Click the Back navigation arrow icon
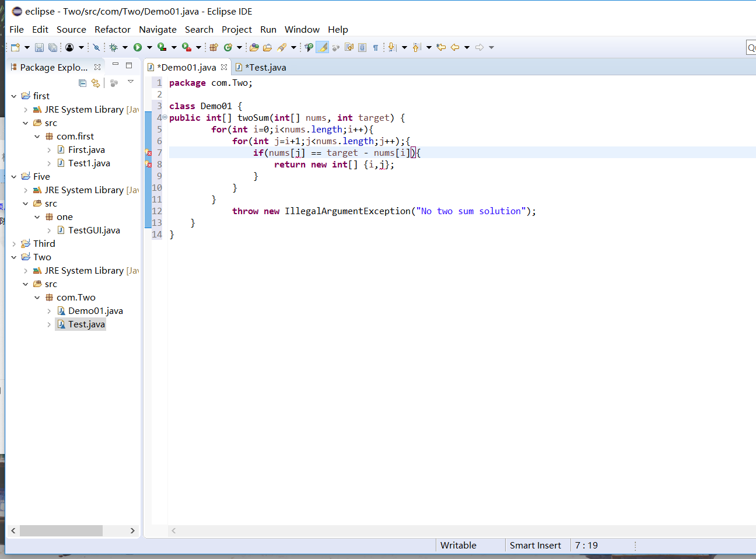This screenshot has width=756, height=559. point(455,47)
